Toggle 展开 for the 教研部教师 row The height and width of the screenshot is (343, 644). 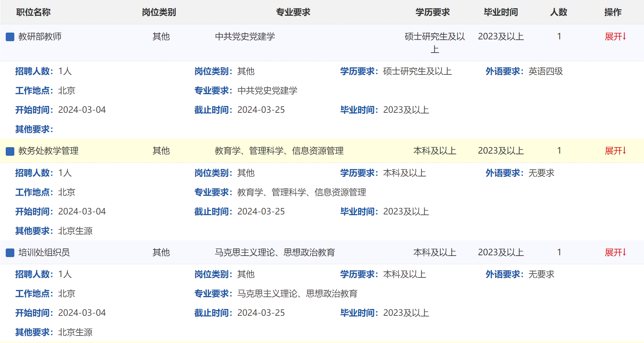point(615,37)
